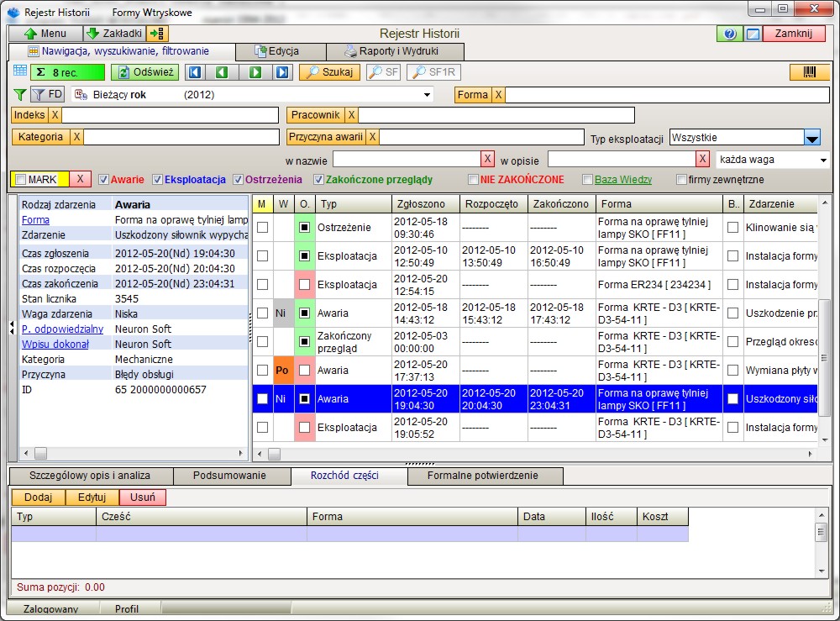Uncheck the Eksploatacja filter checkbox

(158, 180)
